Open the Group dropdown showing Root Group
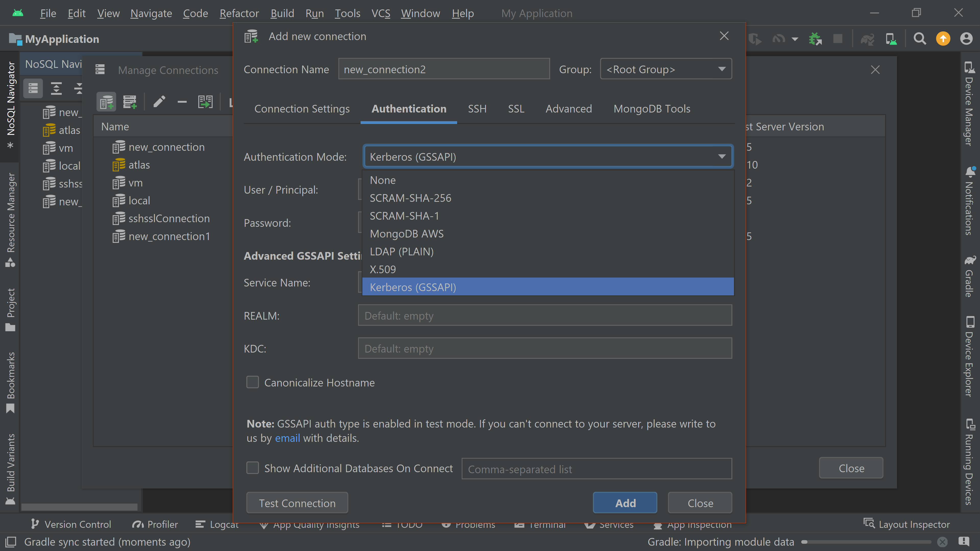 coord(666,69)
